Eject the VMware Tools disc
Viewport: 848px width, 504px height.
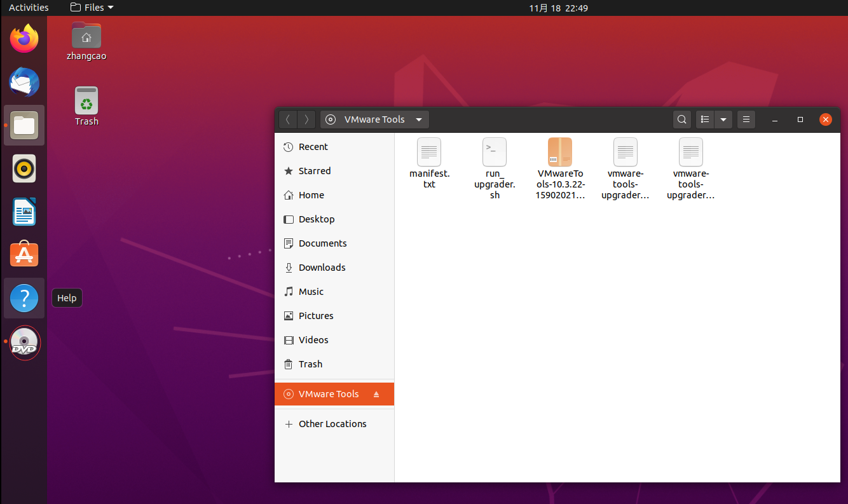pos(376,394)
